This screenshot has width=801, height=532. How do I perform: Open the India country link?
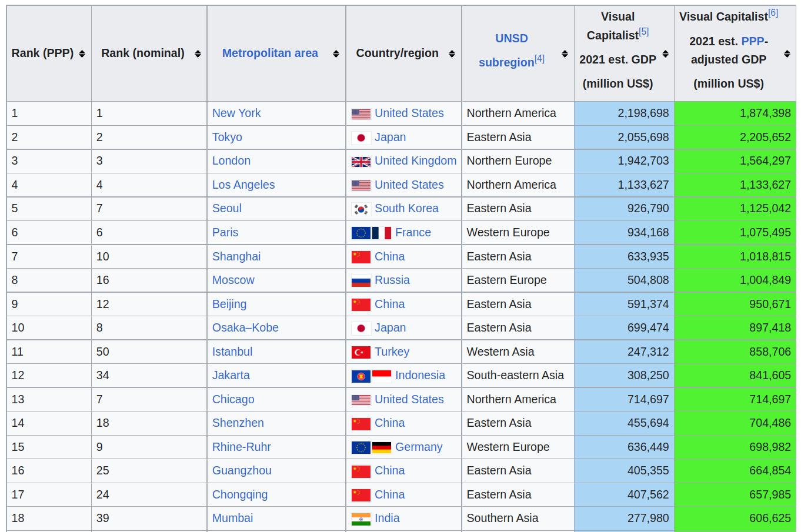[387, 518]
